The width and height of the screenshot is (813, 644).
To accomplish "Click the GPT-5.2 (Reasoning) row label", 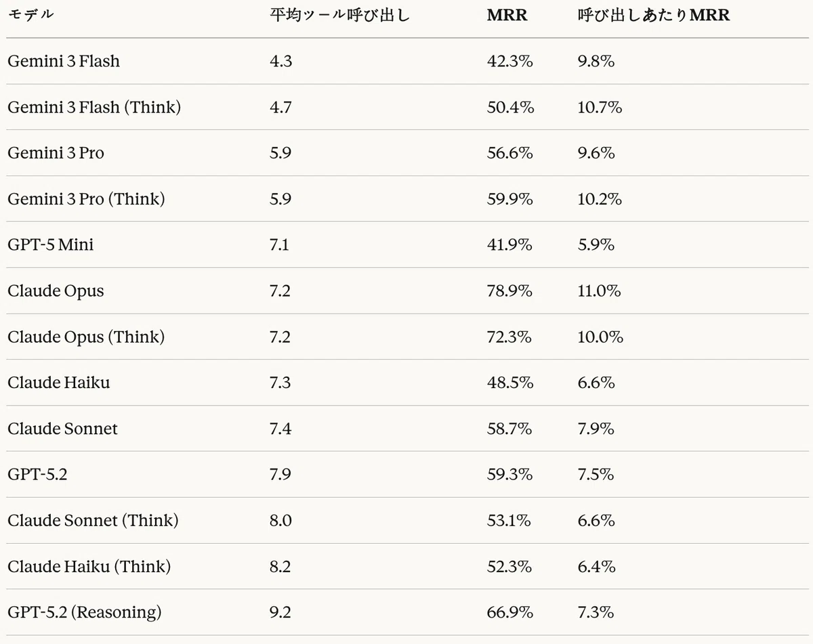I will pyautogui.click(x=85, y=612).
